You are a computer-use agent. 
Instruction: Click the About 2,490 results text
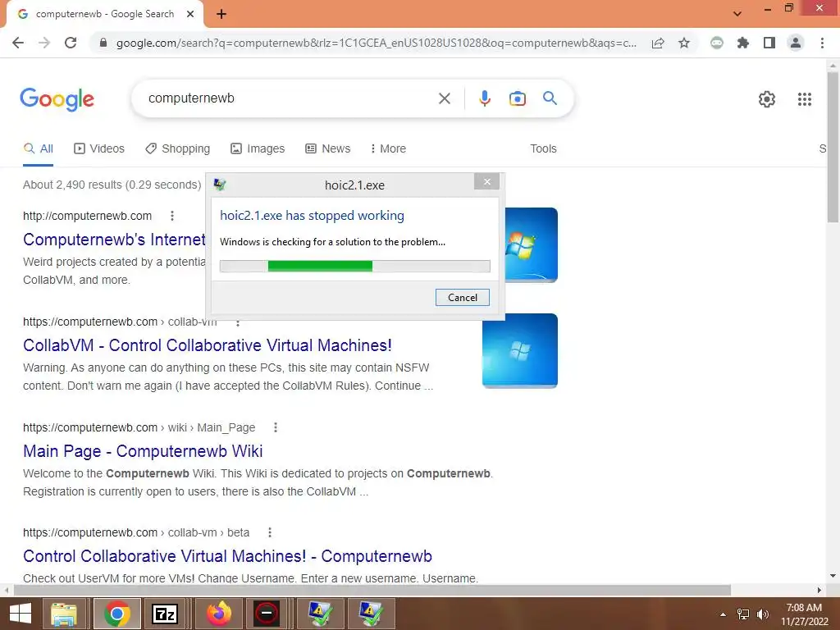(x=112, y=185)
